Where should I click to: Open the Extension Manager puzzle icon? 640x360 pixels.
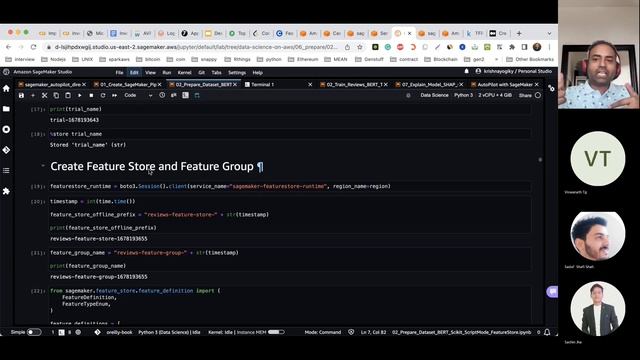[x=6, y=191]
